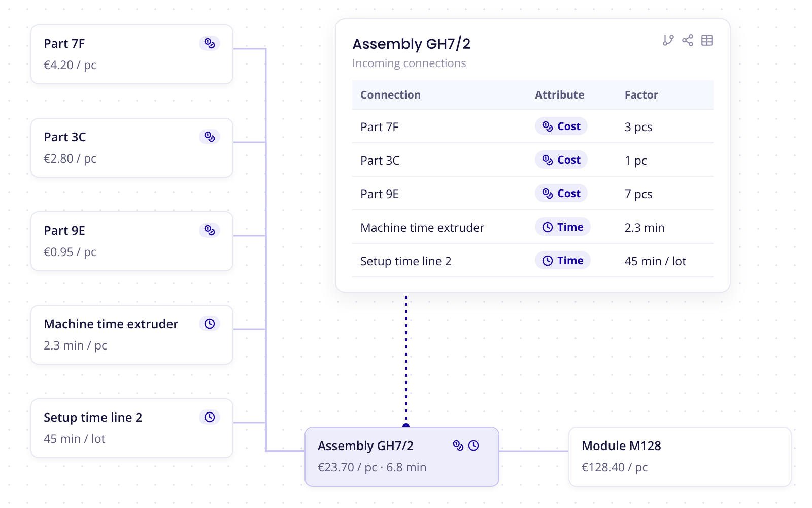This screenshot has width=812, height=508.
Task: Click clock icon on Machine time extruder card
Action: 210,324
